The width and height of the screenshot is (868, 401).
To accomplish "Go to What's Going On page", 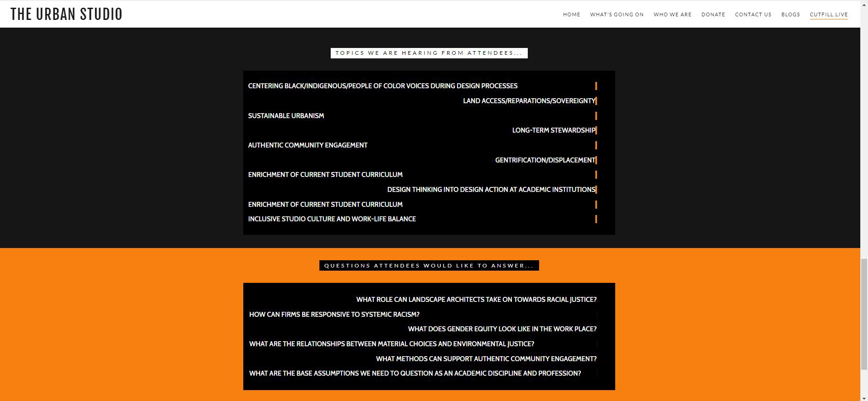I will 617,14.
